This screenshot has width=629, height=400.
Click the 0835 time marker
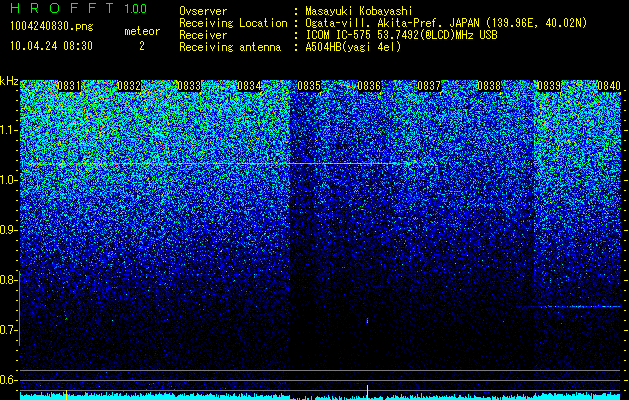(309, 86)
